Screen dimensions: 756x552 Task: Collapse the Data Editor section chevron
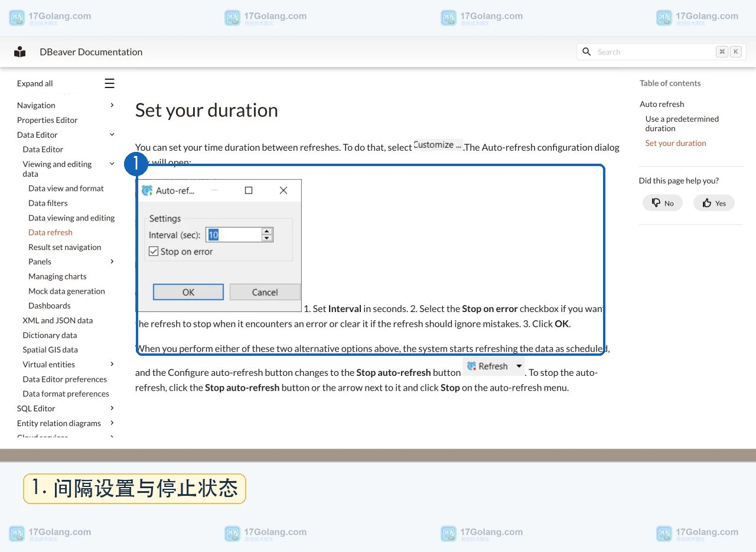point(112,135)
